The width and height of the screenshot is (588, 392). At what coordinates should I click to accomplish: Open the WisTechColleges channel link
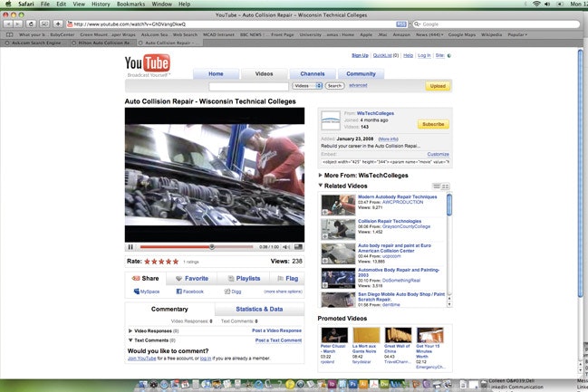[x=375, y=113]
